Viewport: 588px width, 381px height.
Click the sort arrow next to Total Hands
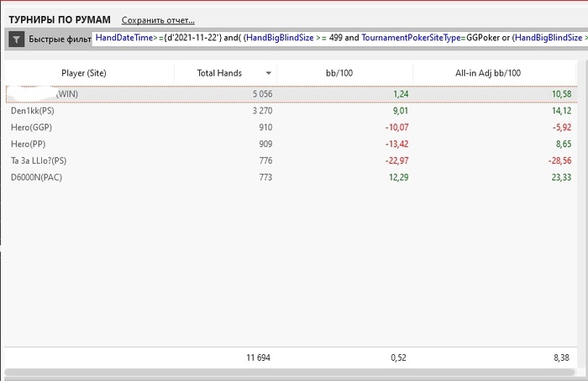click(269, 73)
